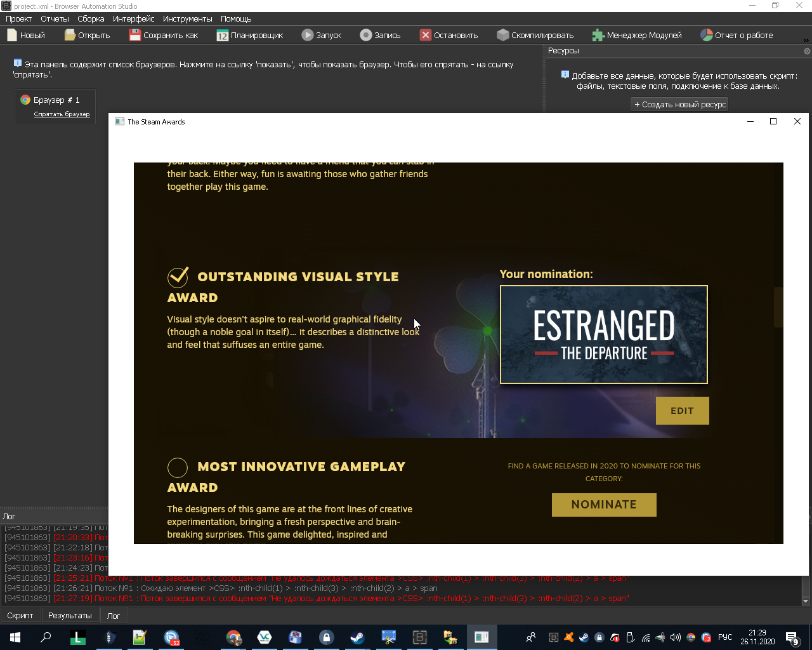Switch to the Скрипт tab
Image resolution: width=812 pixels, height=650 pixels.
20,615
